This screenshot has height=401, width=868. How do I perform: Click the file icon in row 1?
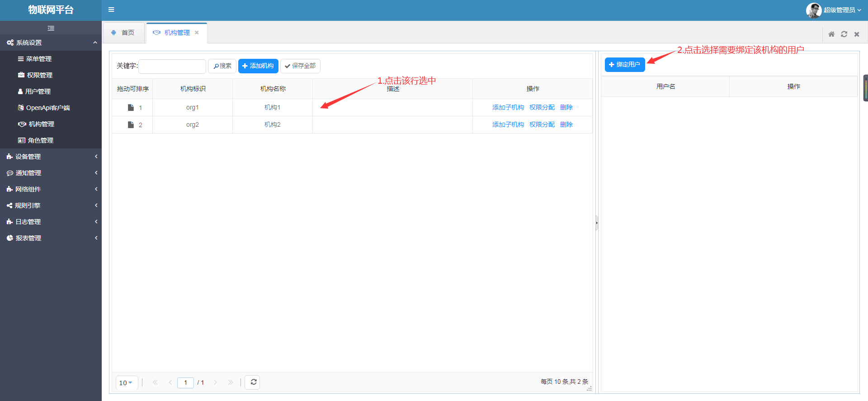point(131,107)
